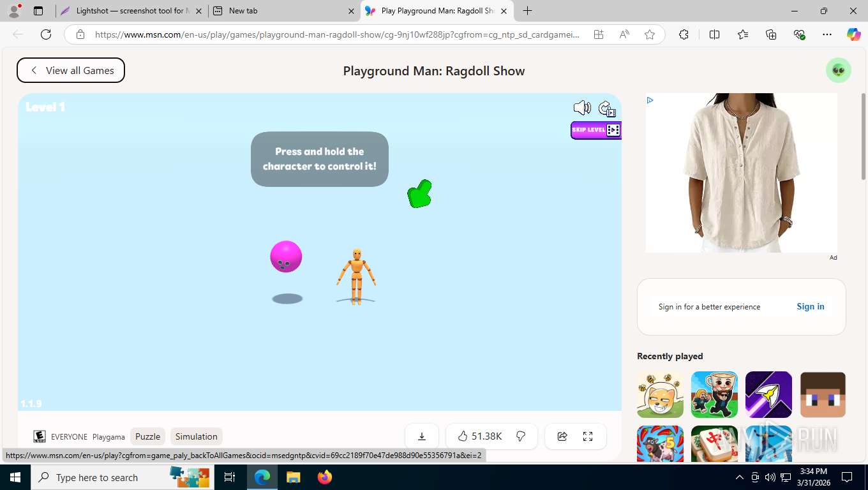Skip the level with SKIP LEVEL button
868x490 pixels.
click(595, 130)
